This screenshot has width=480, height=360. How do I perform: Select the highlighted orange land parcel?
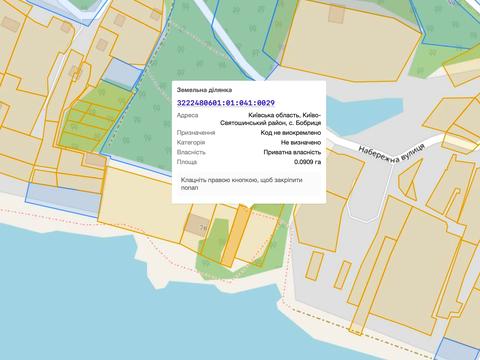click(236, 236)
